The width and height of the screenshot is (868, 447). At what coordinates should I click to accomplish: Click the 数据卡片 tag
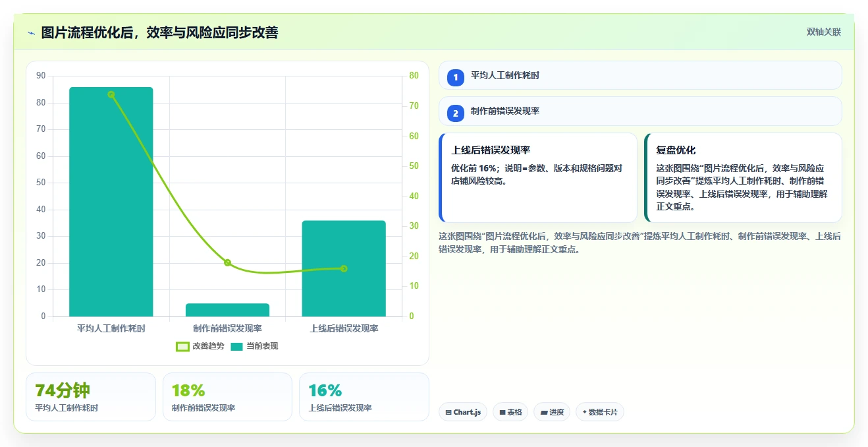[599, 412]
